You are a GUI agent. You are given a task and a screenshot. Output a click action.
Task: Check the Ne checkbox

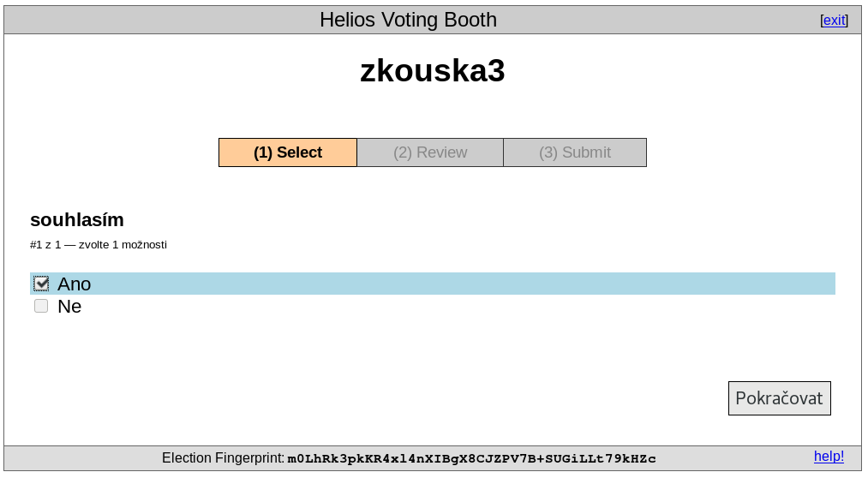[41, 306]
